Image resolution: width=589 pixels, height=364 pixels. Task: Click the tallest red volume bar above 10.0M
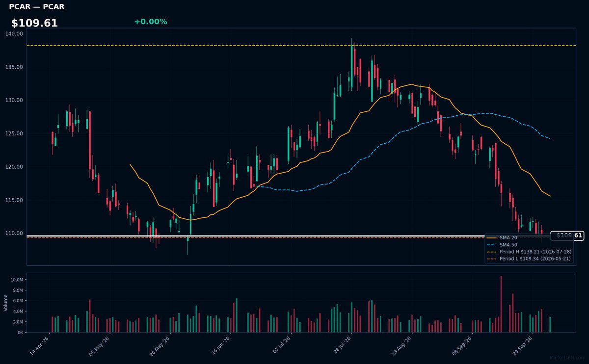(501, 304)
